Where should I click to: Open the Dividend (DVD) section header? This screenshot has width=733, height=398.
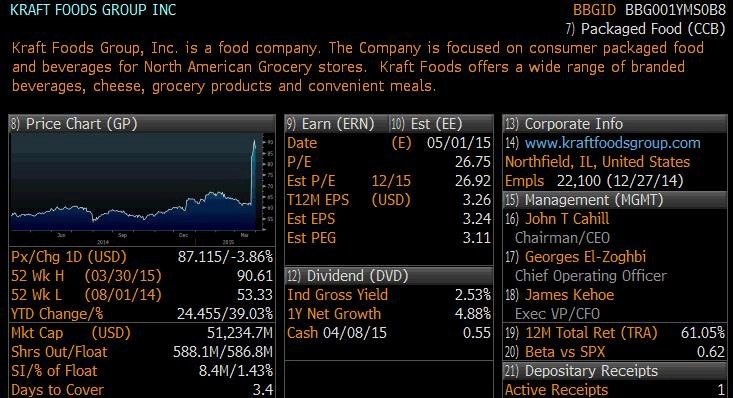(389, 276)
